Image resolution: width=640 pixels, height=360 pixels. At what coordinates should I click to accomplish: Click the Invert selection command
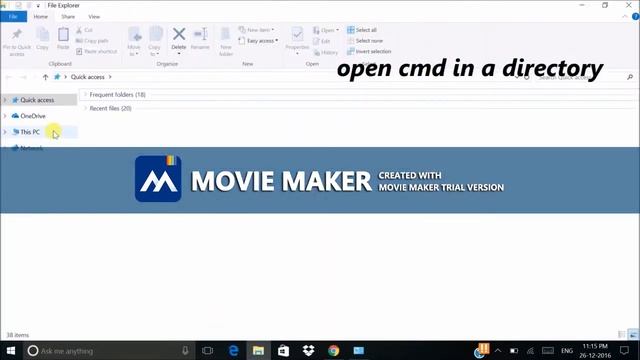pyautogui.click(x=369, y=51)
